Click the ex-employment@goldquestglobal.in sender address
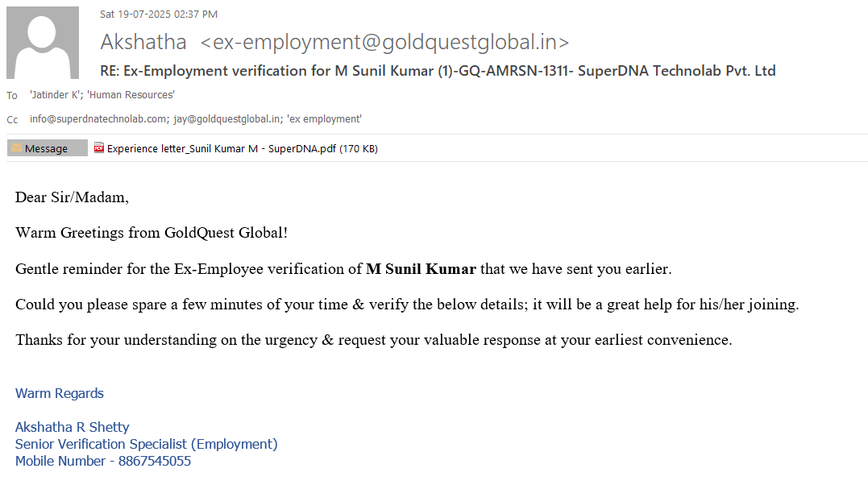Screen dimensions: 868x485 point(384,42)
